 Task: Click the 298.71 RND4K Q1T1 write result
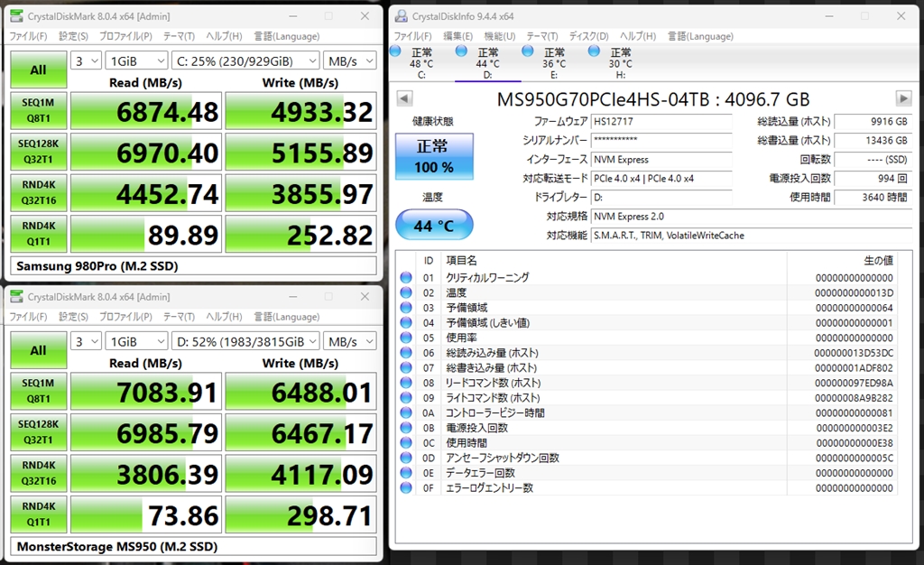click(x=301, y=515)
